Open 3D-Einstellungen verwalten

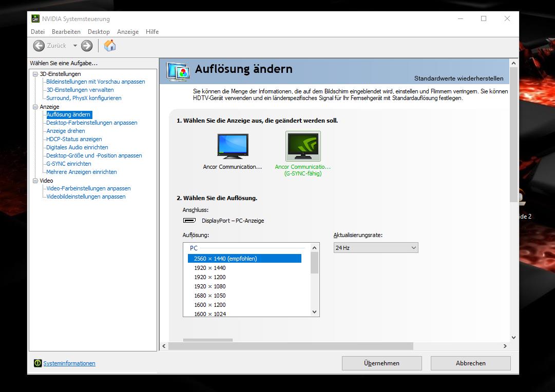coord(80,90)
